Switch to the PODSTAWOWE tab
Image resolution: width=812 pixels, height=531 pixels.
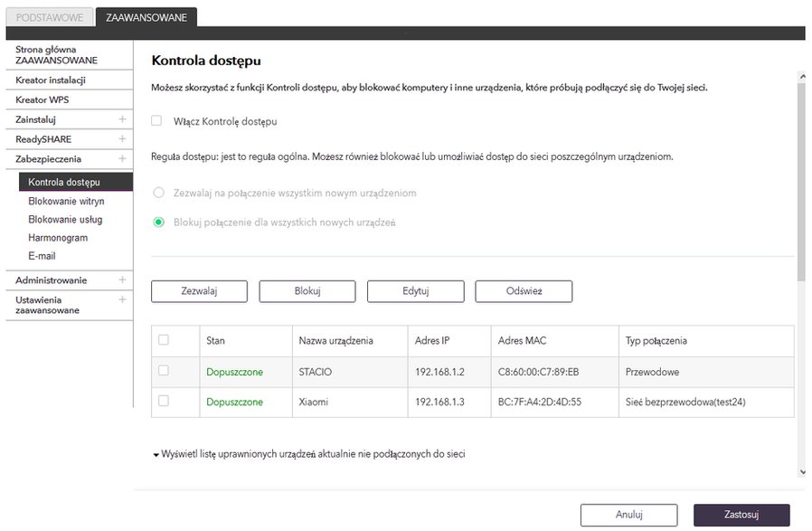click(x=50, y=17)
